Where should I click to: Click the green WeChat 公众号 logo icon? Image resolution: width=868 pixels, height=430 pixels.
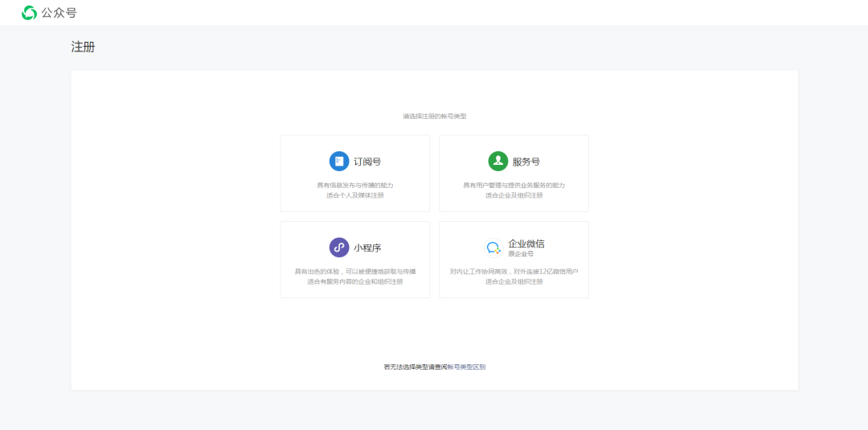click(x=30, y=13)
